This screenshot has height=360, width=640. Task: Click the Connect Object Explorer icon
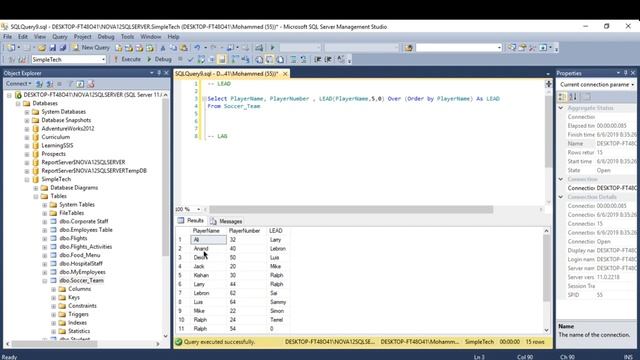click(x=40, y=84)
